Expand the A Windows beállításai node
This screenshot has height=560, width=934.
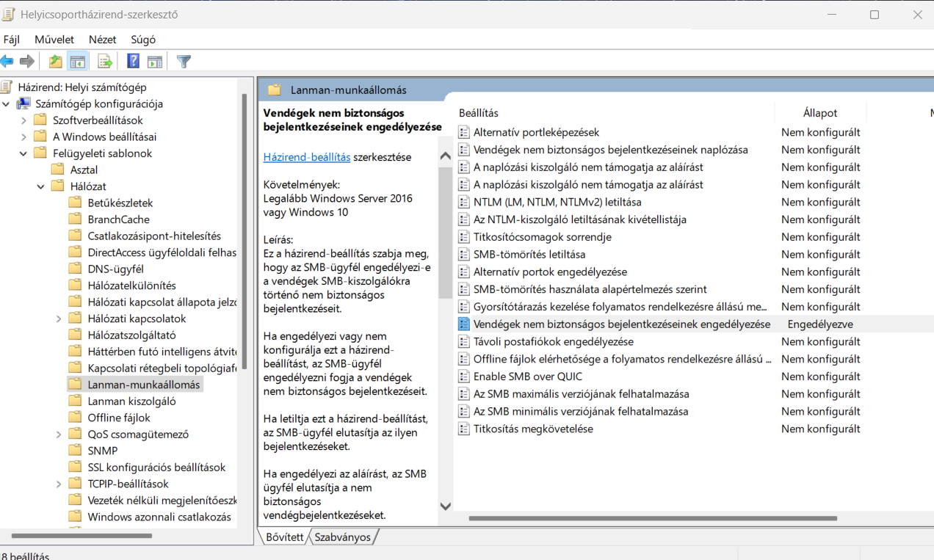click(23, 137)
